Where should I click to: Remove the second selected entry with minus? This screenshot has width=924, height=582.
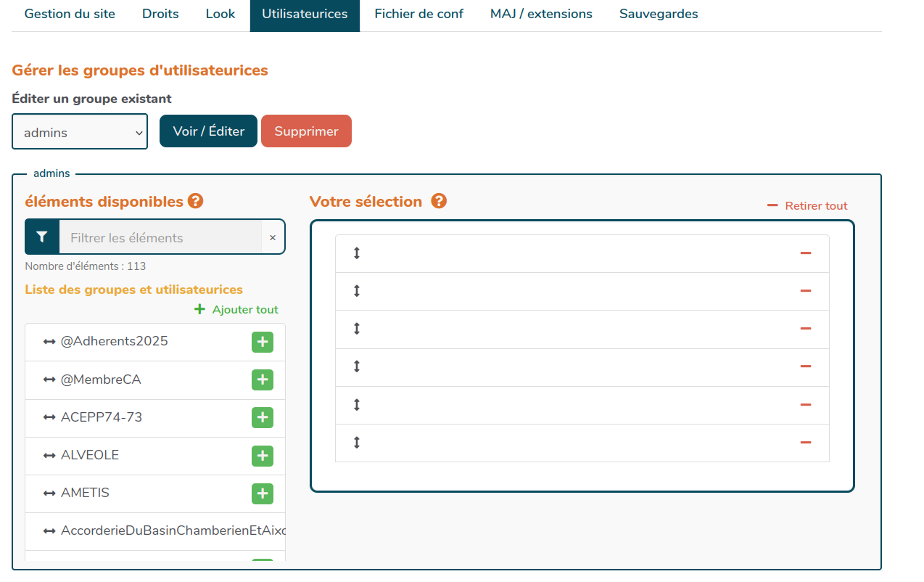[x=805, y=291]
